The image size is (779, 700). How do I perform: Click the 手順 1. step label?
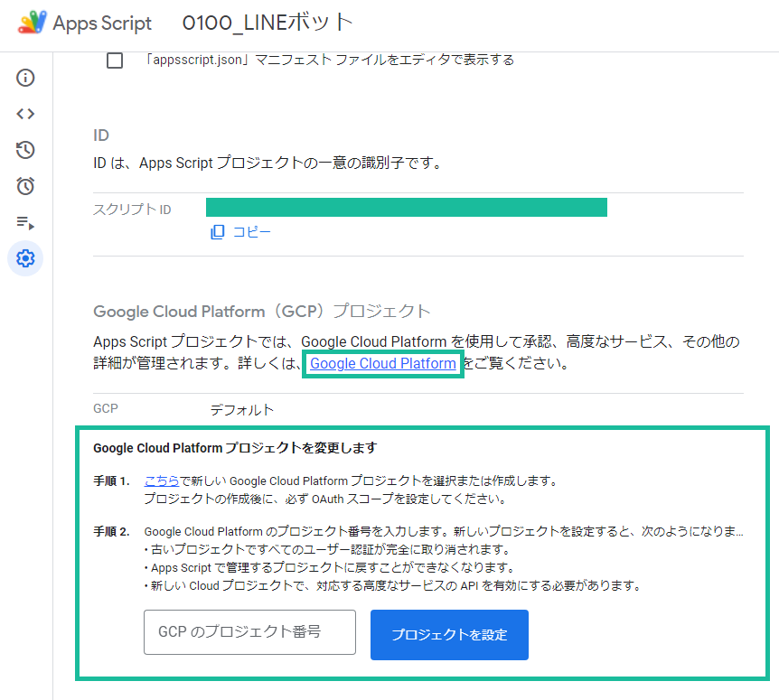click(112, 481)
